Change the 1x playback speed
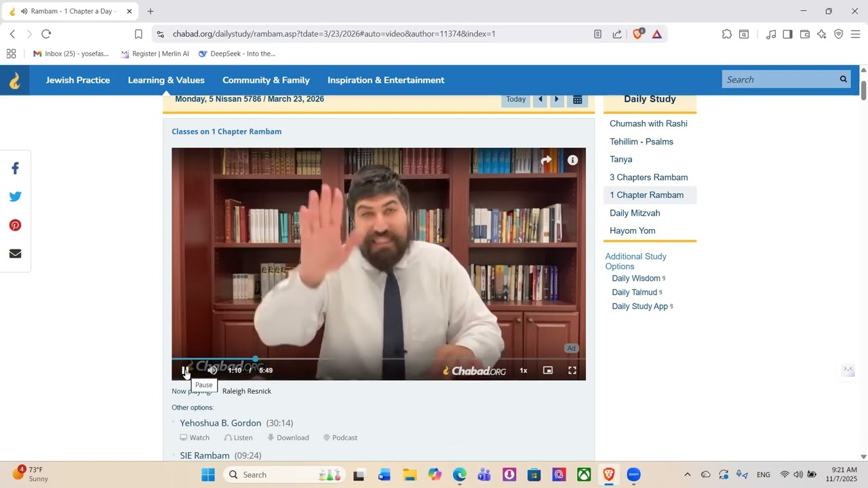This screenshot has height=488, width=868. tap(524, 371)
